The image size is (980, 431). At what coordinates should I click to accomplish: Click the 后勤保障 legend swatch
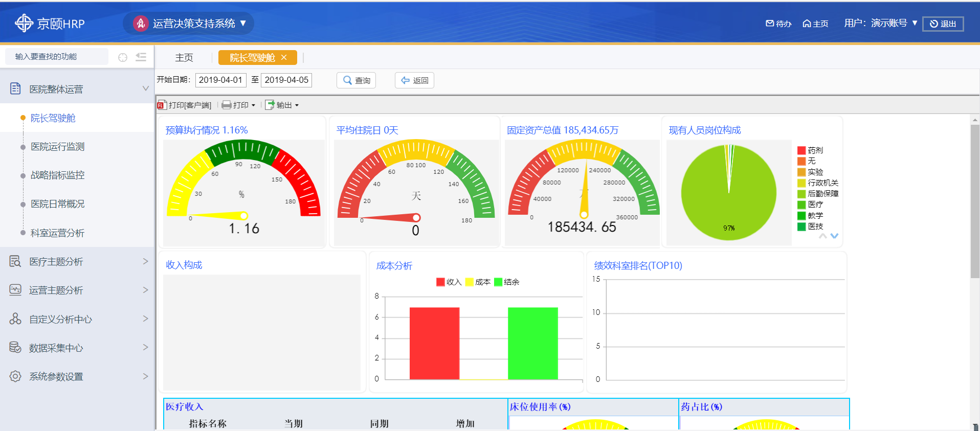801,194
